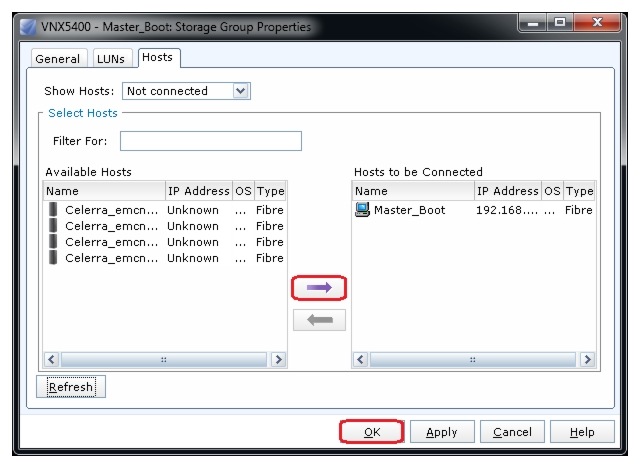
Task: Open the Show Hosts dropdown
Action: 241,91
